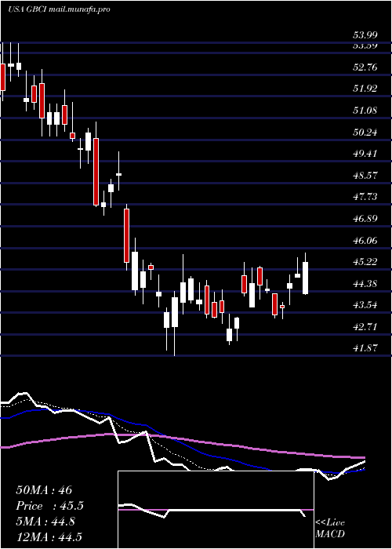392x549 pixels.
Task: Click the last white candlestick on the right
Action: pyautogui.click(x=305, y=278)
